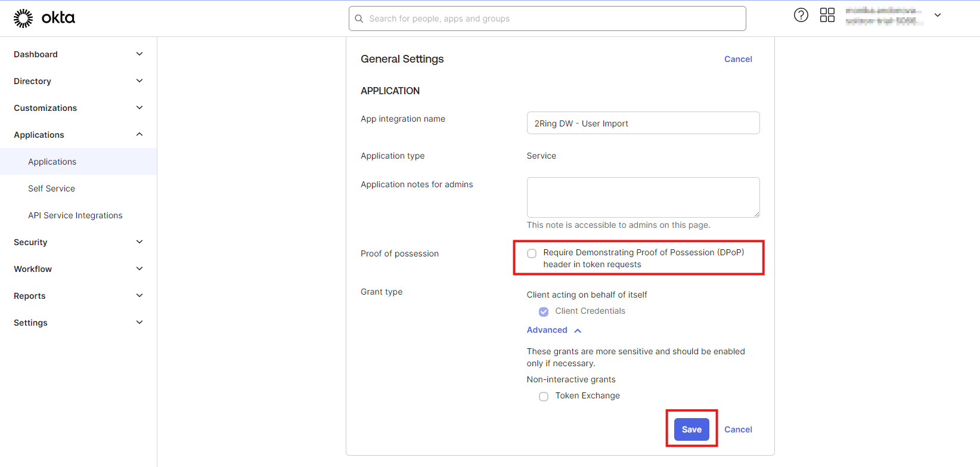The image size is (980, 467).
Task: Open the apps grid icon
Action: (x=827, y=16)
